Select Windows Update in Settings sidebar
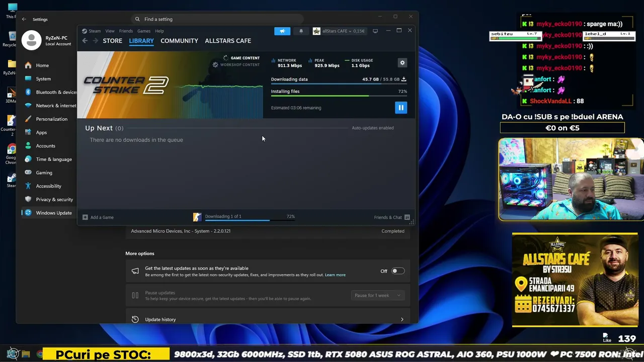Viewport: 644px width, 362px height. coord(49,213)
